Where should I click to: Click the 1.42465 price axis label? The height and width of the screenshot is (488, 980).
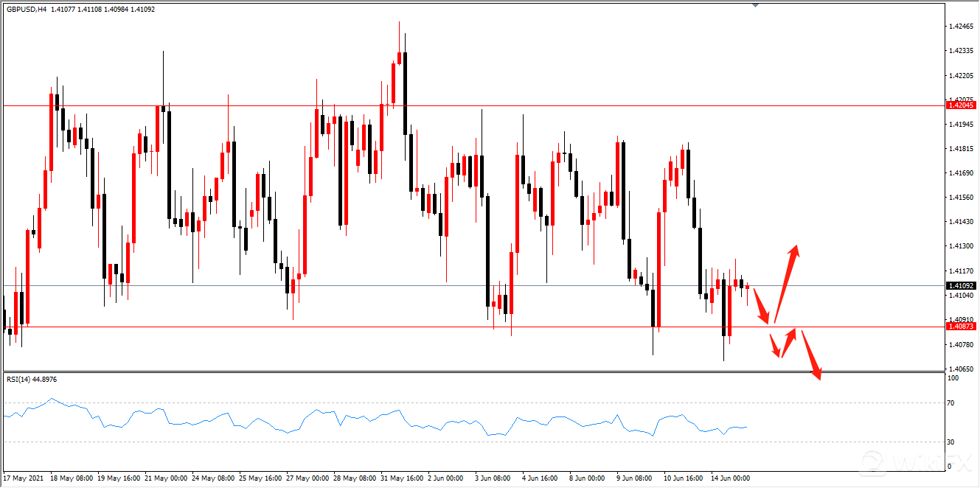[x=962, y=27]
